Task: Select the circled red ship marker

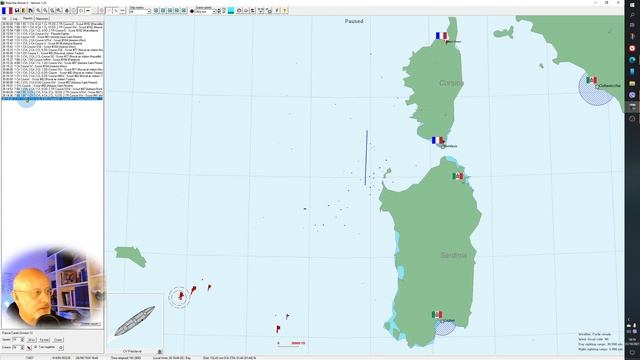Action: pos(180,297)
